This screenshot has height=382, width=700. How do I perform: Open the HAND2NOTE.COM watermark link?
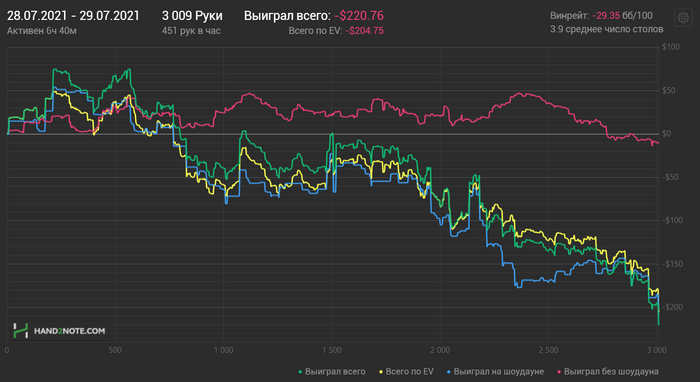pyautogui.click(x=70, y=331)
